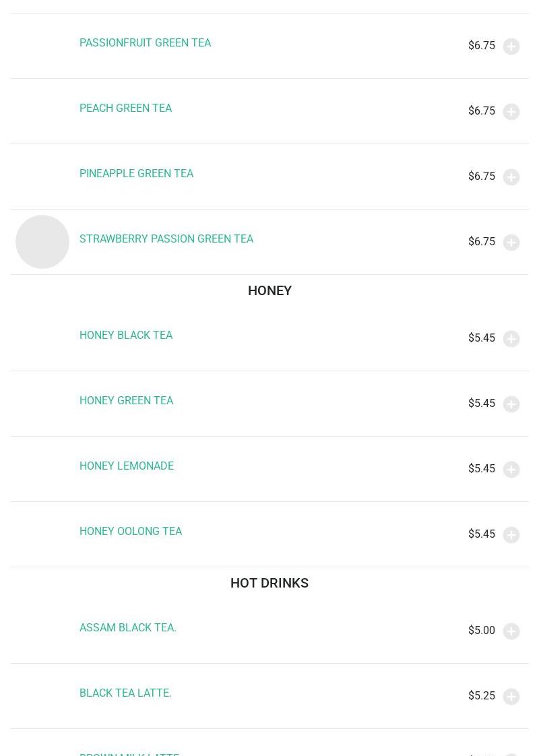539x756 pixels.
Task: Select the Peach Green Tea link
Action: pos(126,108)
